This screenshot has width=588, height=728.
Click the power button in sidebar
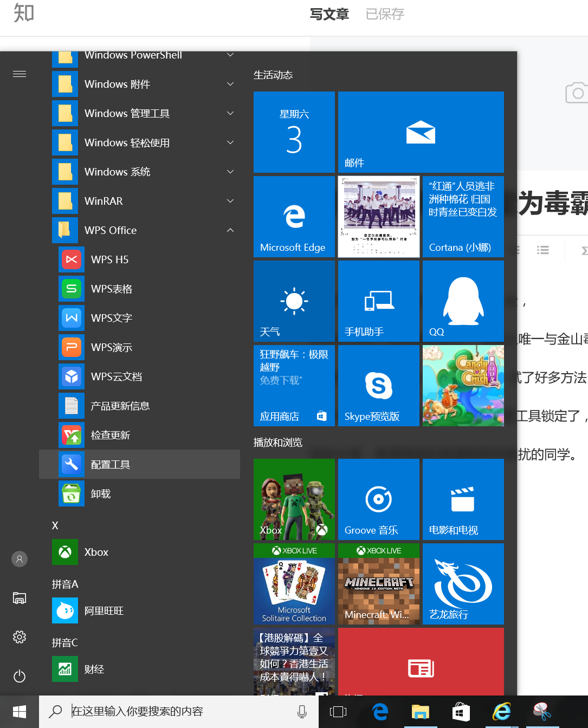tap(20, 676)
